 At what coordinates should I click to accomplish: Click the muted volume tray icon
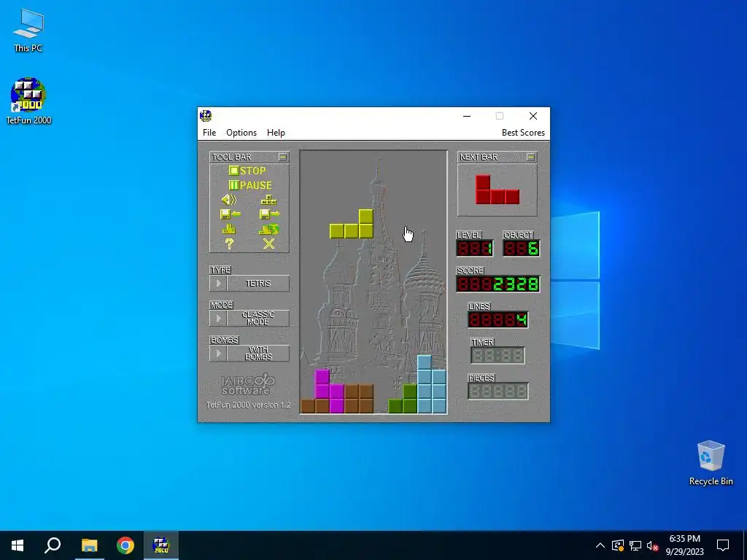point(653,545)
